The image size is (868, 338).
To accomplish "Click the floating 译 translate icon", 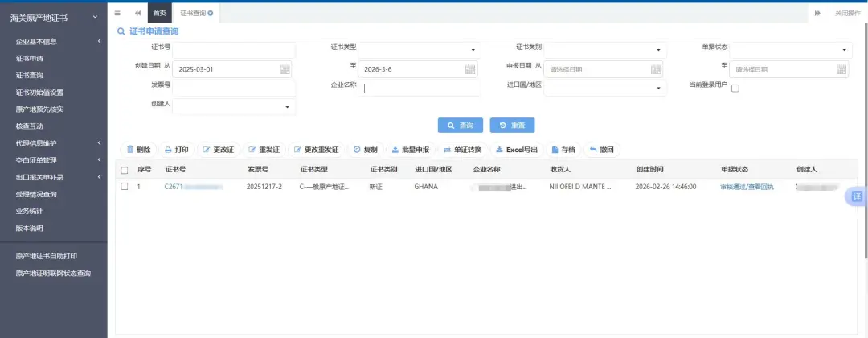I will [857, 196].
